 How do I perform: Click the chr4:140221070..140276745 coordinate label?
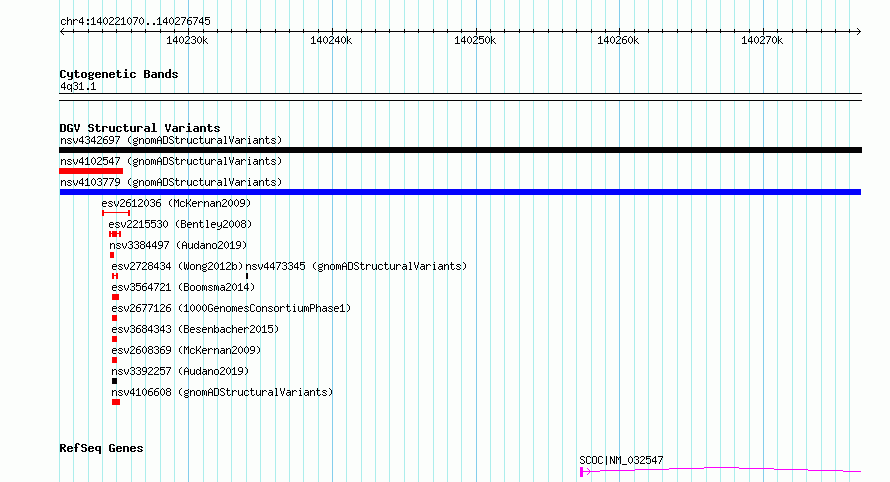135,21
